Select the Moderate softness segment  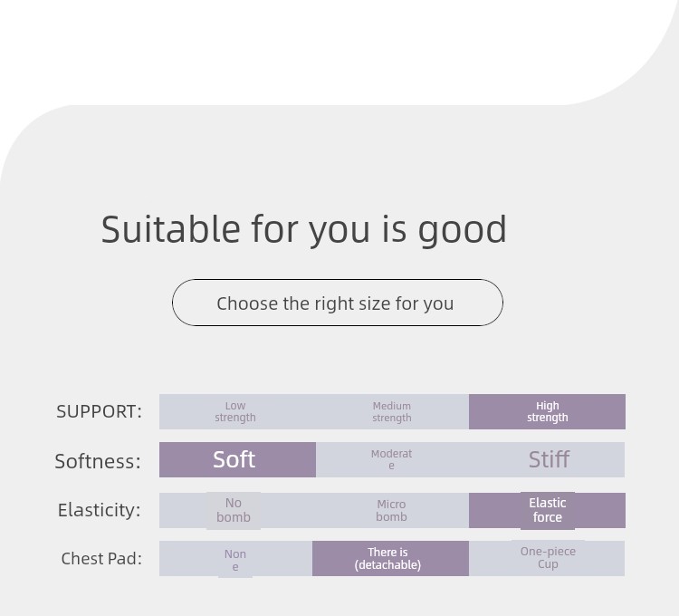tap(391, 459)
